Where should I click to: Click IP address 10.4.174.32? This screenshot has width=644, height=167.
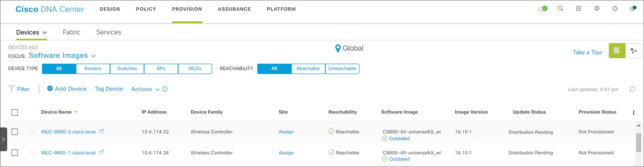155,132
